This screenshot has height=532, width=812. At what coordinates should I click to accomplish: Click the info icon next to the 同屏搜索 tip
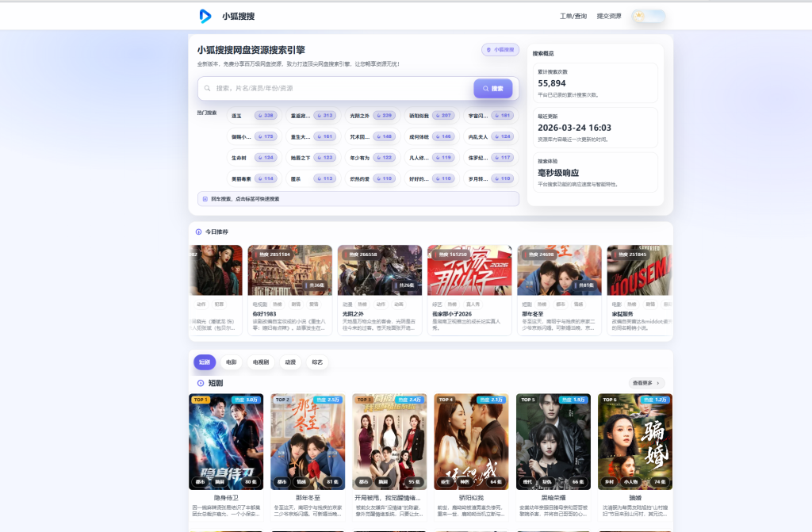coord(205,198)
